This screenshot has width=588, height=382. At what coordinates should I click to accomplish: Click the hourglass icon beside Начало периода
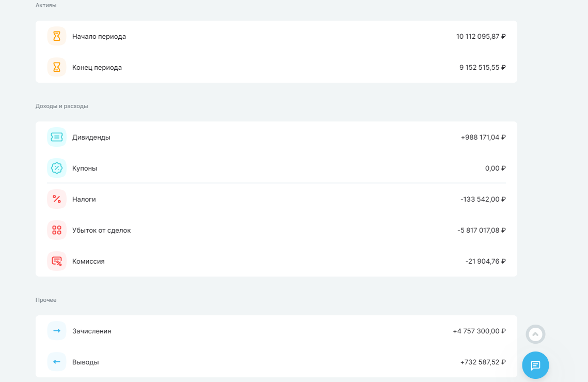coord(57,36)
